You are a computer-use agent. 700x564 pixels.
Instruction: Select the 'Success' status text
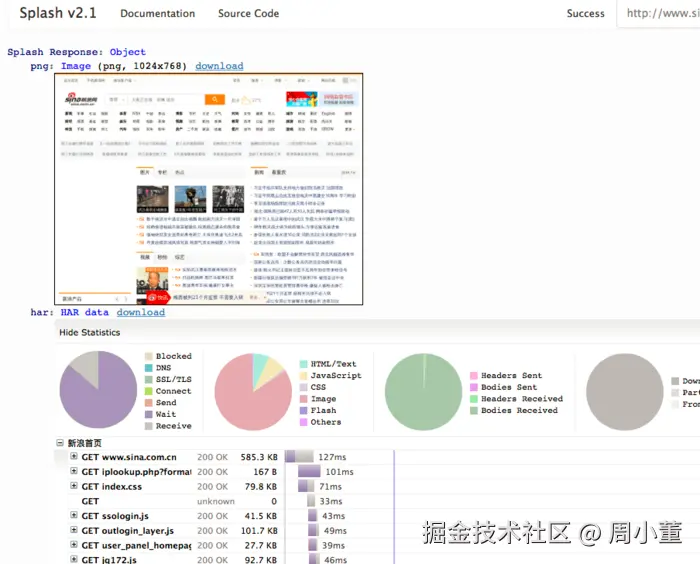(x=585, y=13)
